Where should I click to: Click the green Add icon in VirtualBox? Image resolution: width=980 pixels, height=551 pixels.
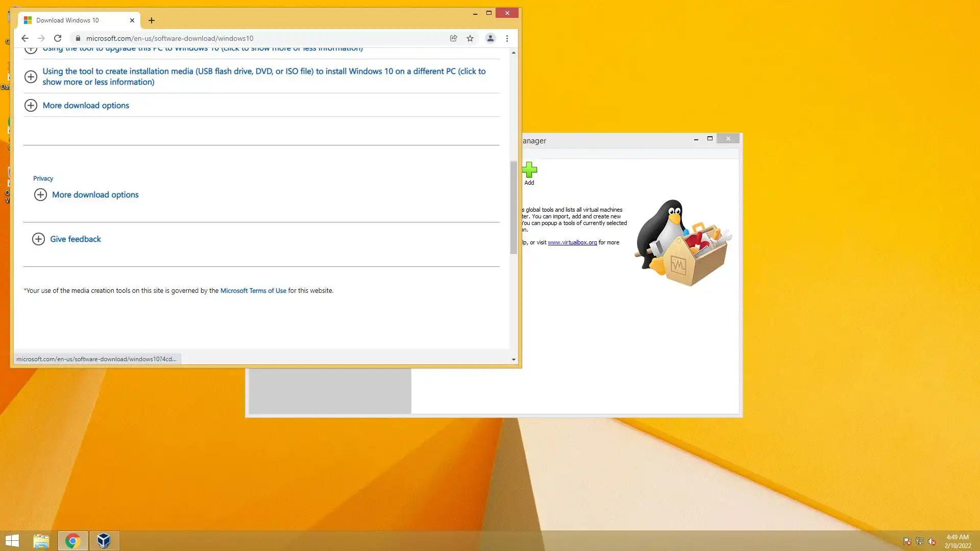tap(529, 170)
